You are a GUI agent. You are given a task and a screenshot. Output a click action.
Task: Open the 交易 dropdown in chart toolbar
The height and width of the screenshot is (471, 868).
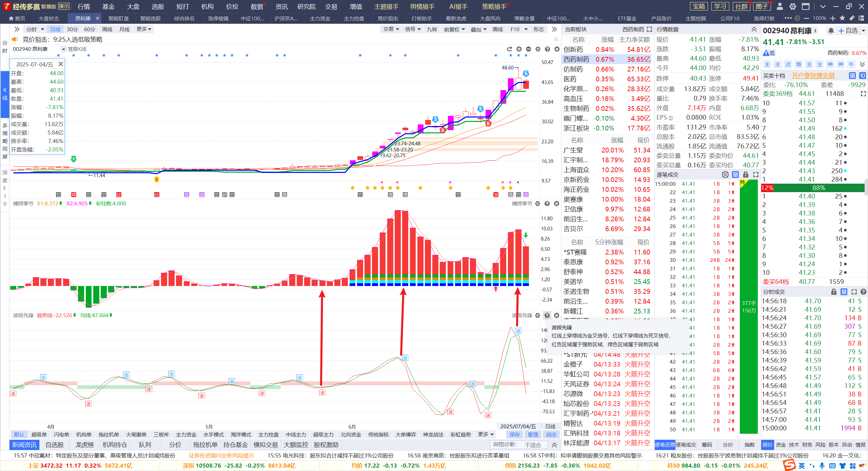tap(391, 29)
